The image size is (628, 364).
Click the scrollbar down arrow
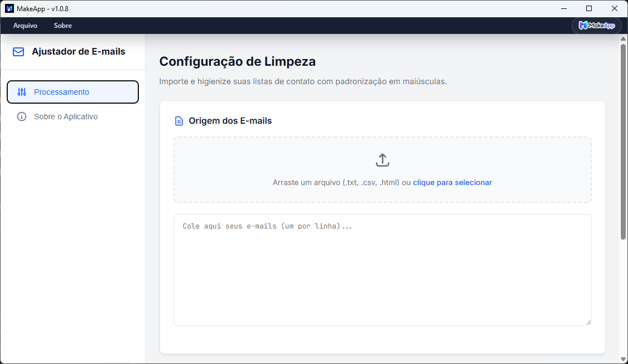[x=623, y=360]
